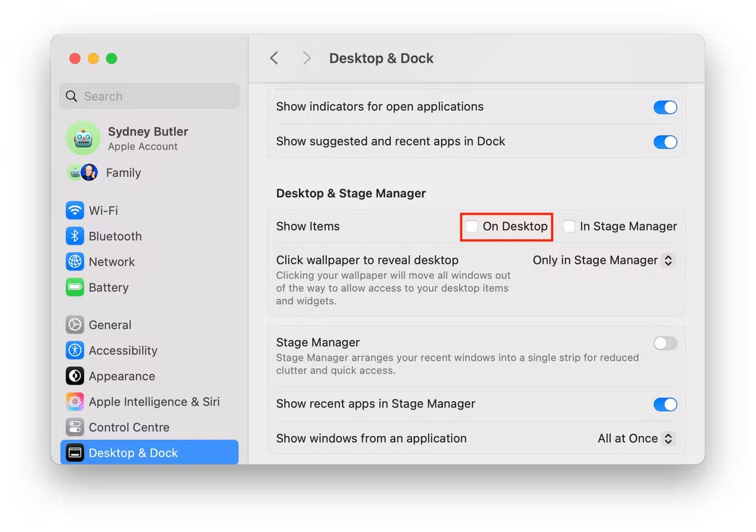Open the Accessibility icon
Viewport: 756px width, 532px height.
click(75, 351)
